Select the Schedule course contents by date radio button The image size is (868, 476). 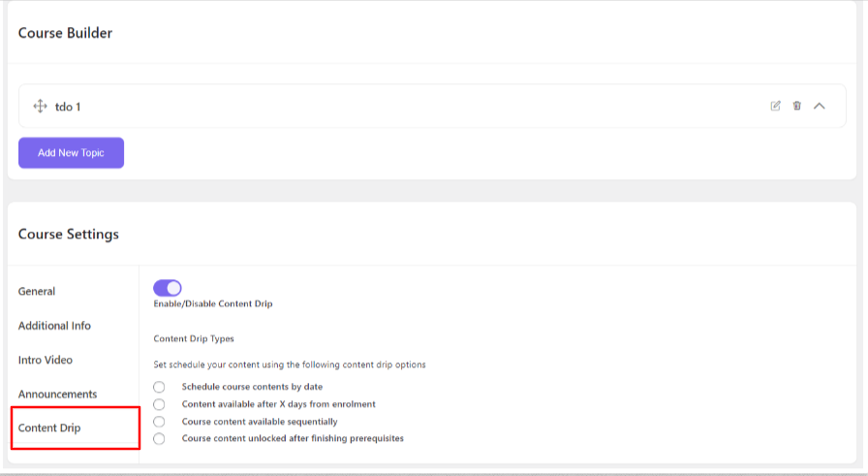point(159,387)
